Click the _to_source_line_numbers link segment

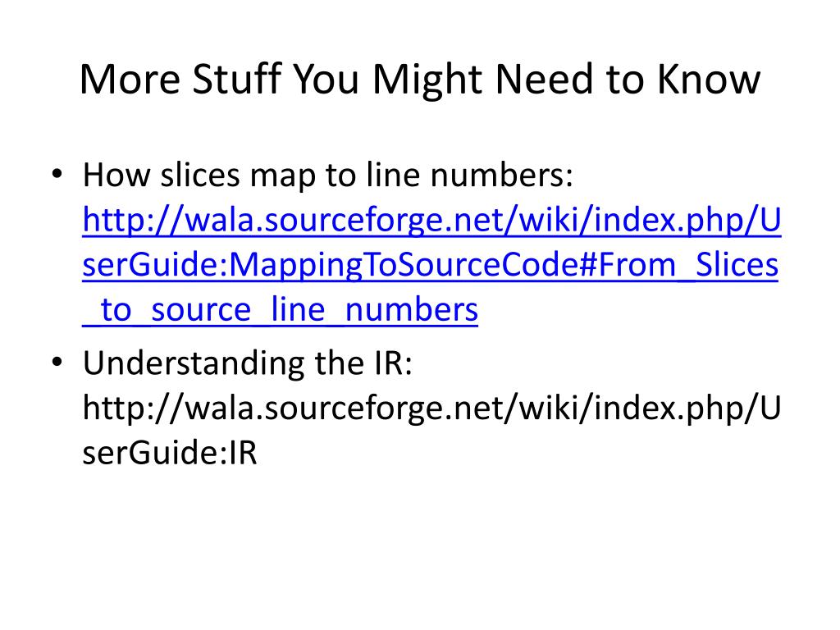(x=281, y=310)
